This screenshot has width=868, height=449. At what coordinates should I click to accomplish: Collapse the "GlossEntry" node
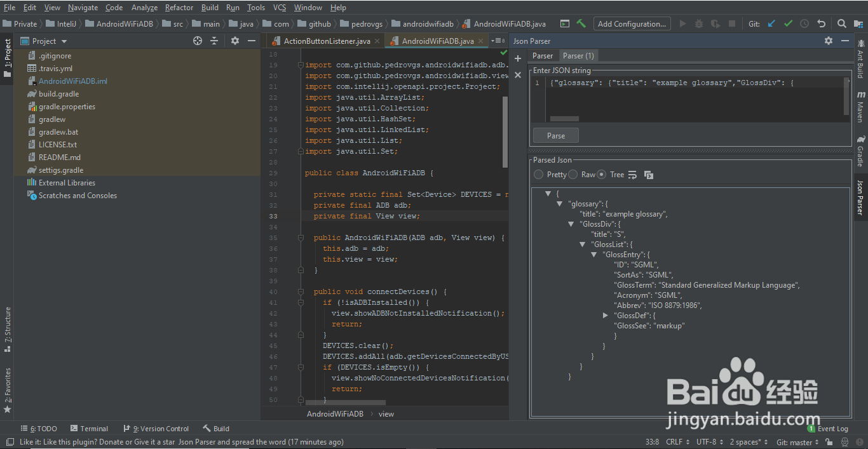(594, 255)
